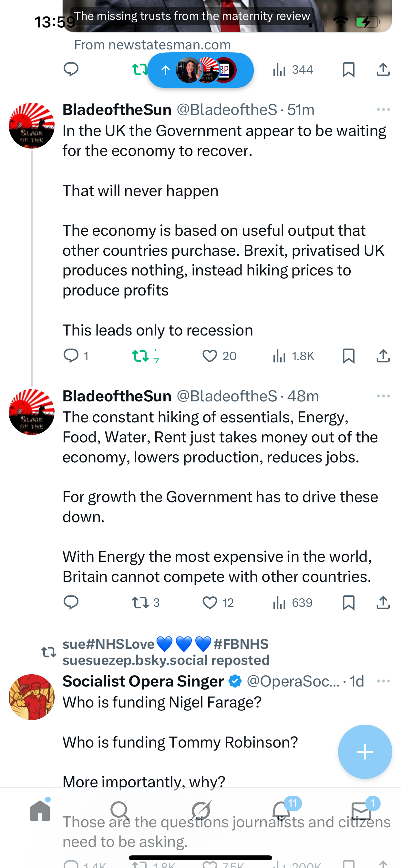Open the Search tab
401x868 pixels.
pos(120,811)
